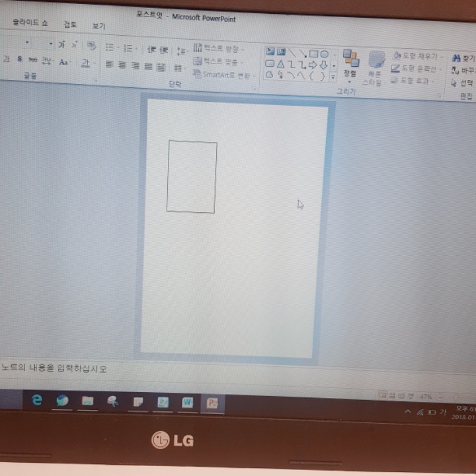Open the 텍스트 맞춤 align text dropdown
This screenshot has width=476, height=476.
218,61
